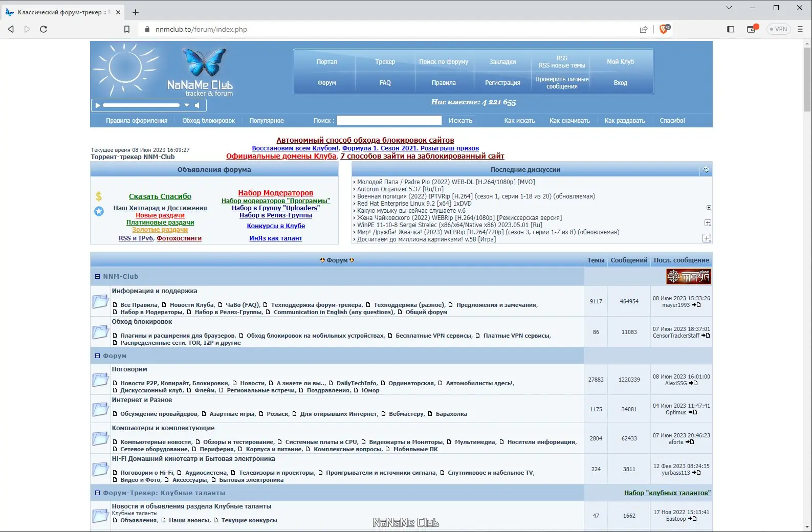
Task: Click folder icon for Hi-Fi Домашний кинотеатр
Action: point(100,469)
